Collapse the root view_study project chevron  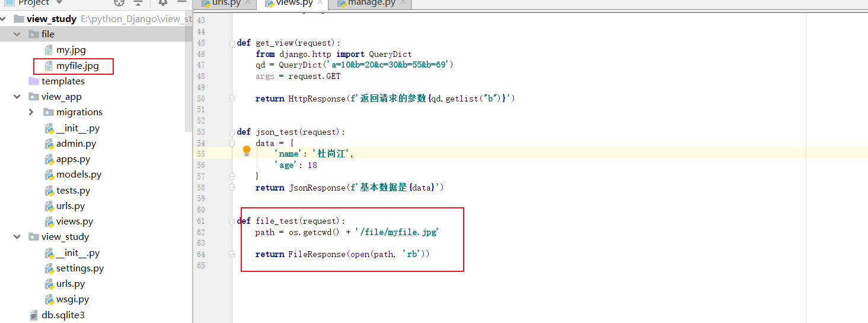(x=4, y=19)
